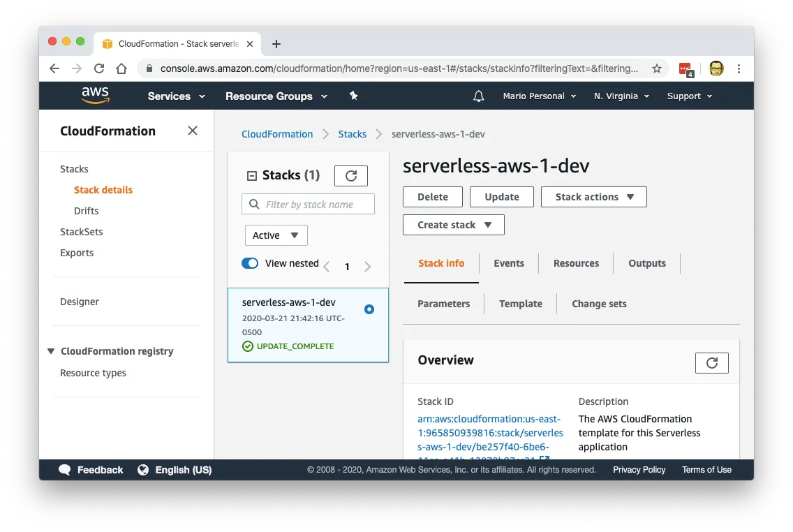Refresh the Overview panel

tap(711, 363)
